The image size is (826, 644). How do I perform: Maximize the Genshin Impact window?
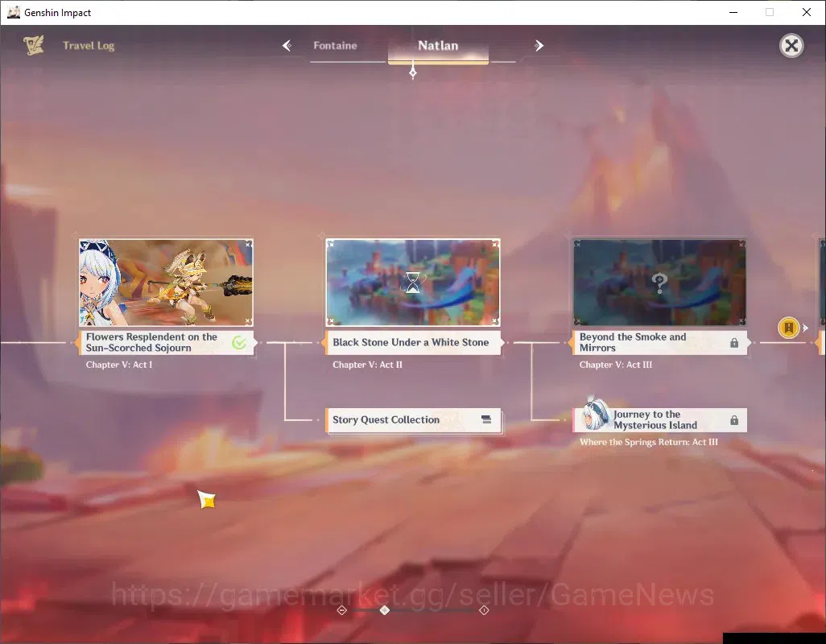tap(770, 12)
